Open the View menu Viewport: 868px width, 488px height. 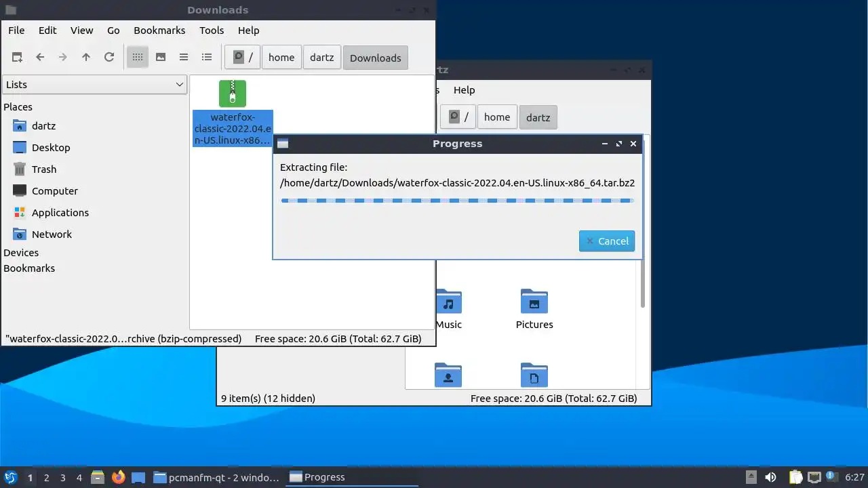[82, 30]
